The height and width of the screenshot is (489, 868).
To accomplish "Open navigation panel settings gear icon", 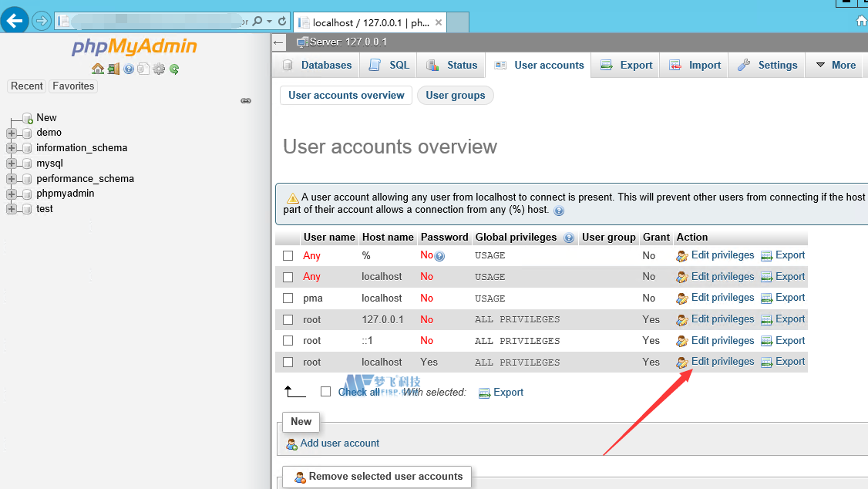I will 159,69.
